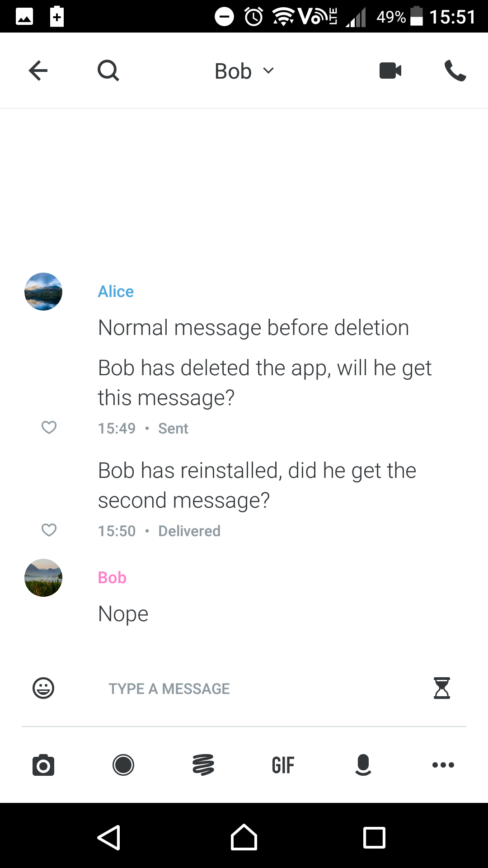Start an audio call with Bob
Viewport: 488px width, 868px height.
(x=455, y=71)
